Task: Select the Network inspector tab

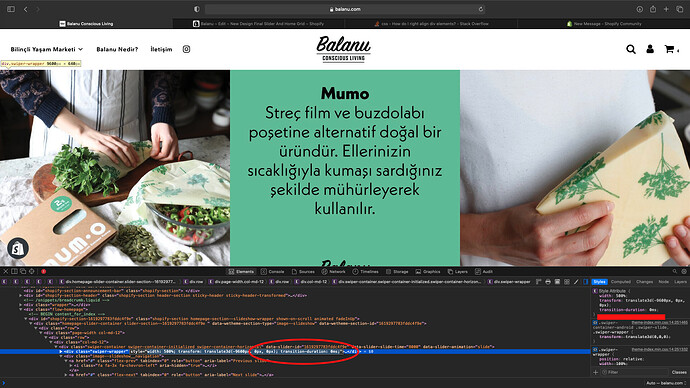Action: [x=334, y=271]
